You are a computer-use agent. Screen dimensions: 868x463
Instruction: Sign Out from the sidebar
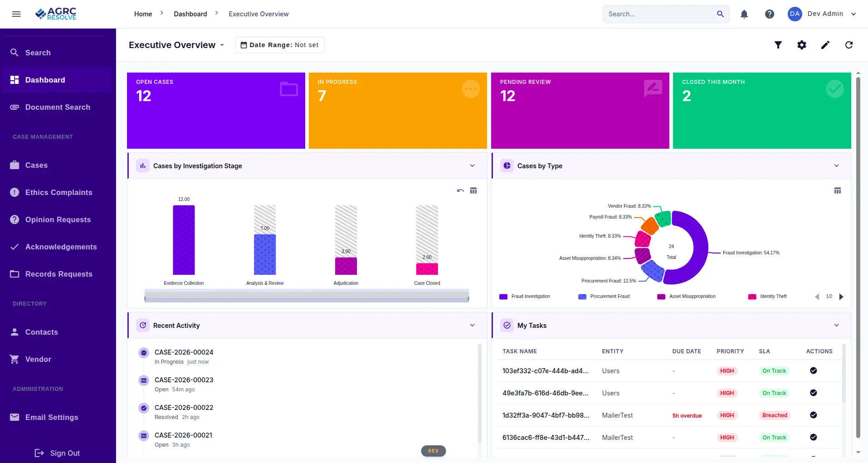click(x=57, y=453)
